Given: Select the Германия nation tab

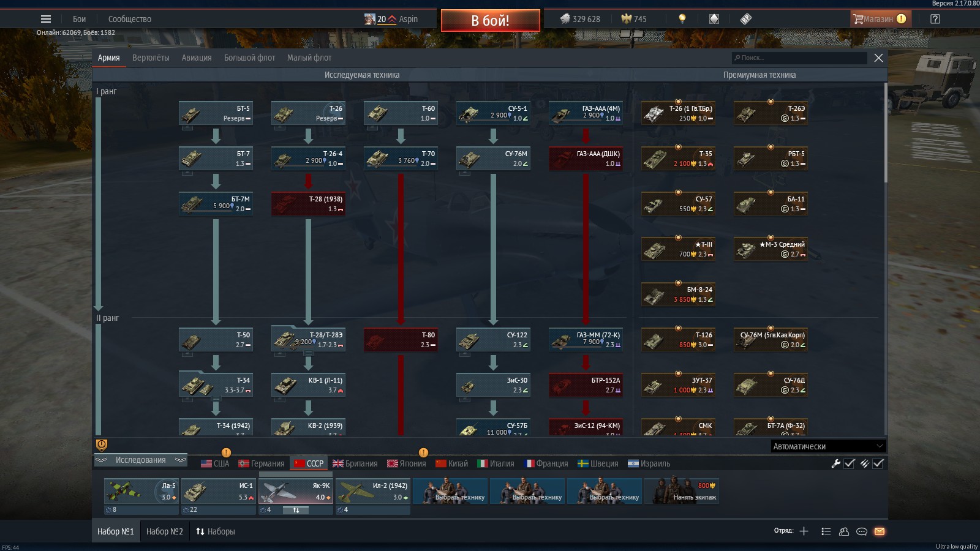Looking at the screenshot, I should coord(262,463).
